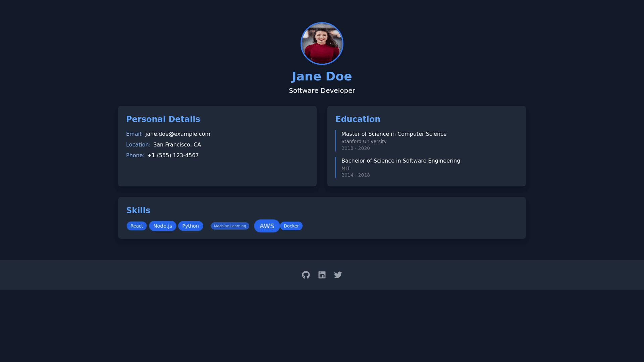Click the Machine Learning skill tag
This screenshot has width=644, height=362.
point(230,226)
